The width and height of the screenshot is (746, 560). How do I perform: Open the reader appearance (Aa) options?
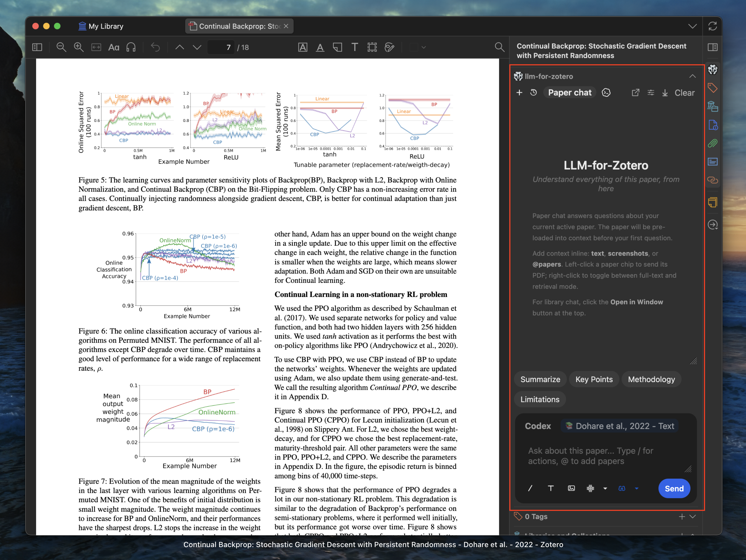(114, 47)
